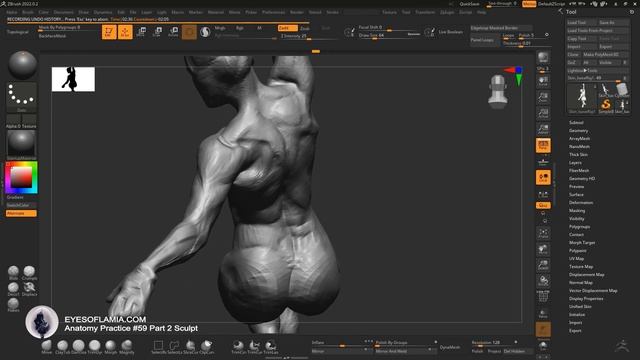
Task: Toggle the orange Qviz button
Action: [x=543, y=205]
